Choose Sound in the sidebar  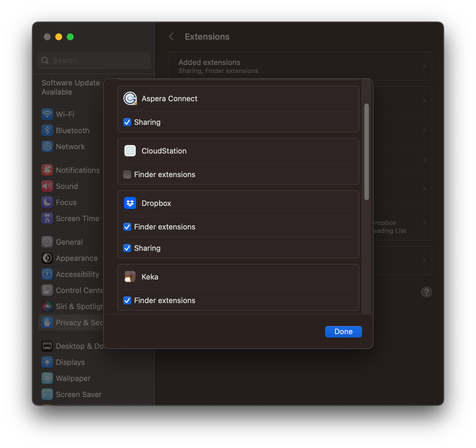coord(67,186)
